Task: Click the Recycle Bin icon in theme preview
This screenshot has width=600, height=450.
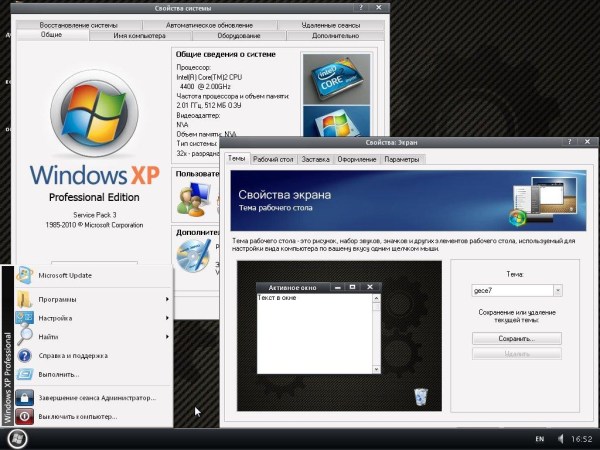Action: [x=420, y=397]
